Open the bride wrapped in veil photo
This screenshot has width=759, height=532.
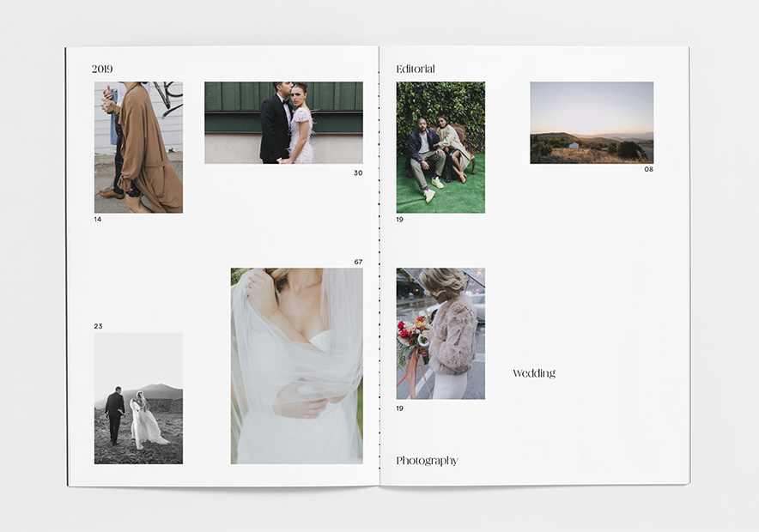tap(297, 366)
